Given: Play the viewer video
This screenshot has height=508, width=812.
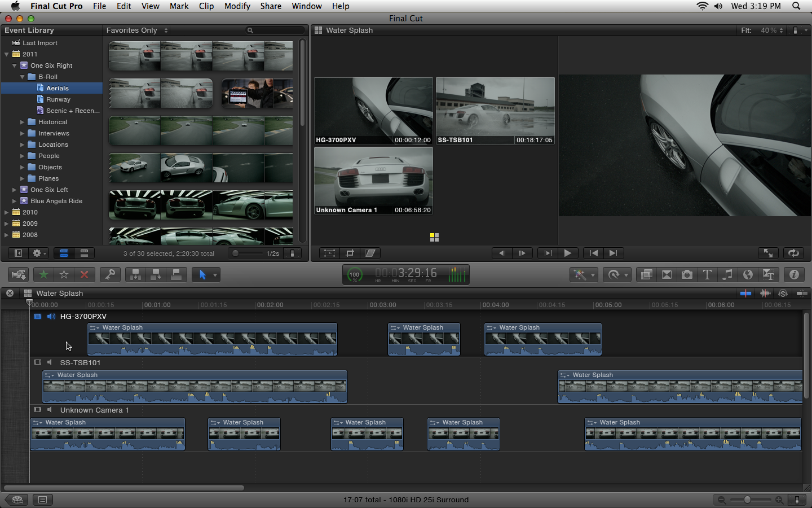Looking at the screenshot, I should pyautogui.click(x=568, y=253).
